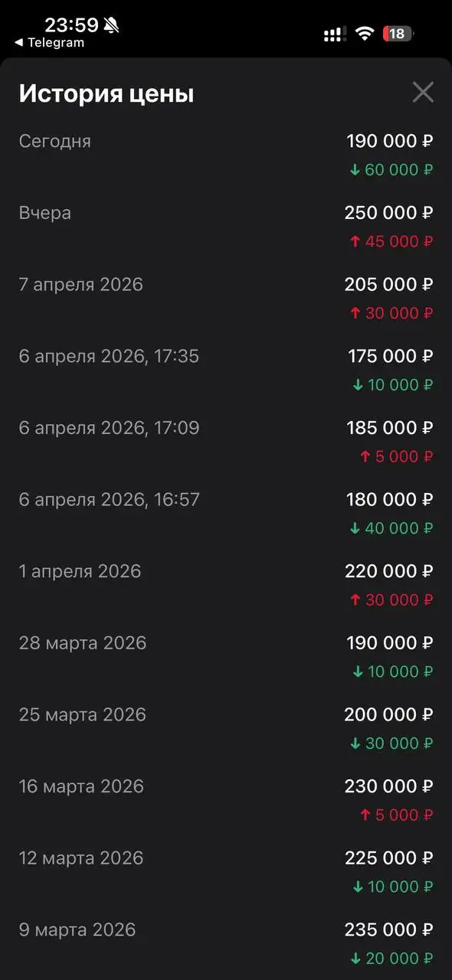This screenshot has height=980, width=452.
Task: Tap the Wi-Fi icon in the status bar
Action: (x=364, y=34)
